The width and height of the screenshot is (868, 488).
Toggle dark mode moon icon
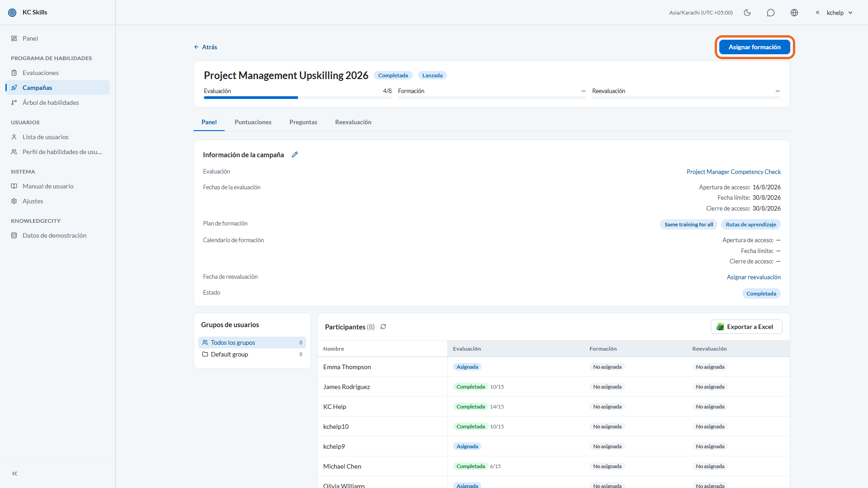click(x=747, y=13)
